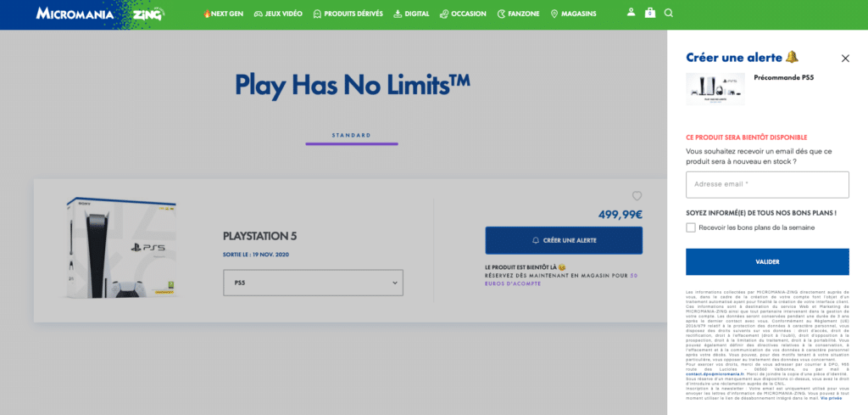
Task: Open the user account icon
Action: 631,14
